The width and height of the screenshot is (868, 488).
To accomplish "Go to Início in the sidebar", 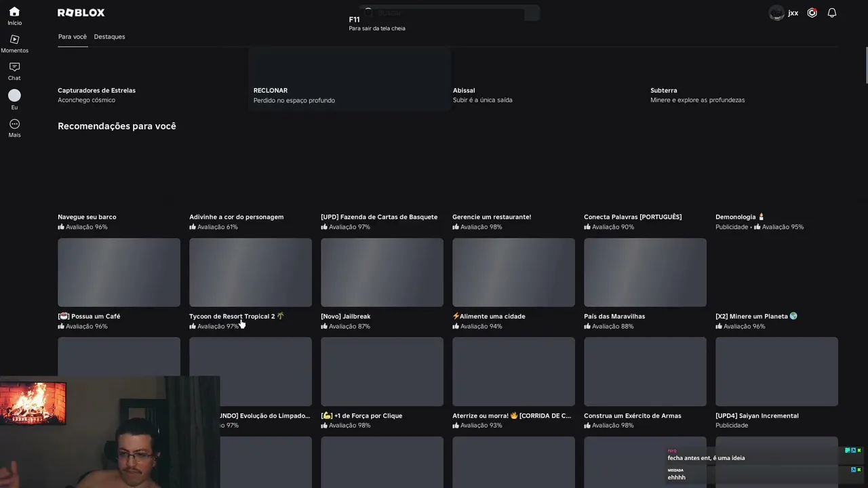I will [14, 16].
